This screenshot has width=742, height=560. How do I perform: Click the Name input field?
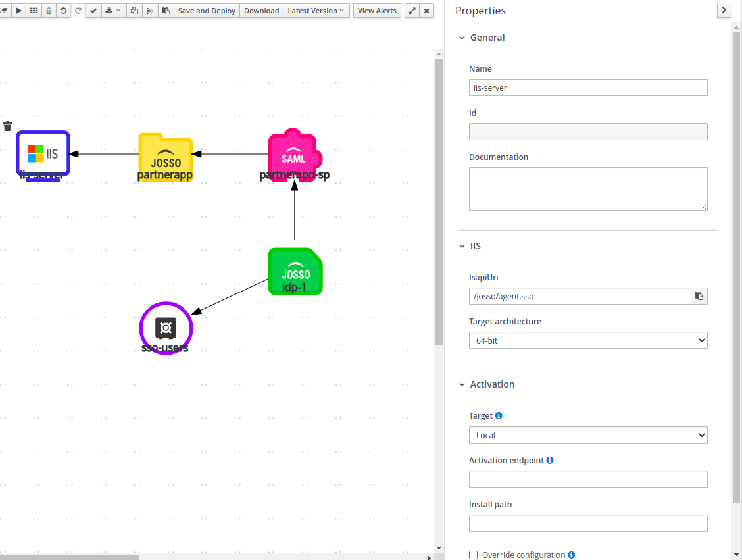[588, 88]
